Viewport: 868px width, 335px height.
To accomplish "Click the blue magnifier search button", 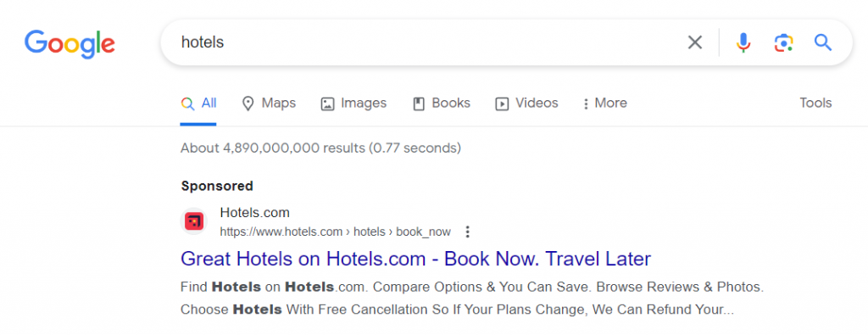I will 823,42.
